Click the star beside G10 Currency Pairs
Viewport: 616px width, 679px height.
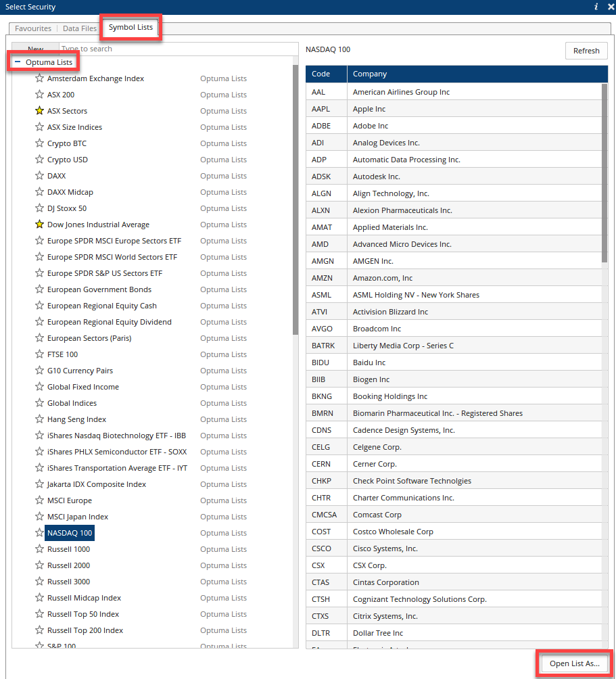(39, 371)
